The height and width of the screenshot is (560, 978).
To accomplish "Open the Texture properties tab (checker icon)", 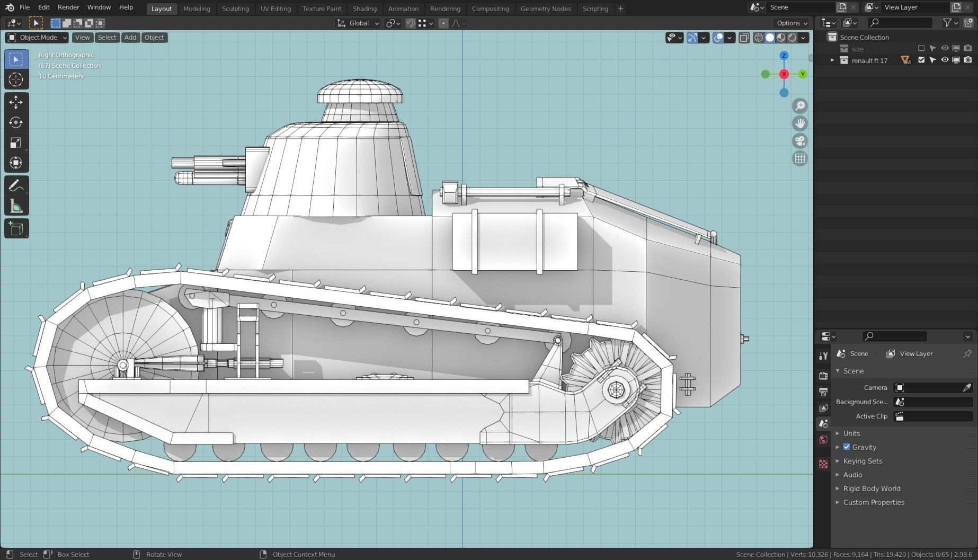I will click(x=823, y=464).
